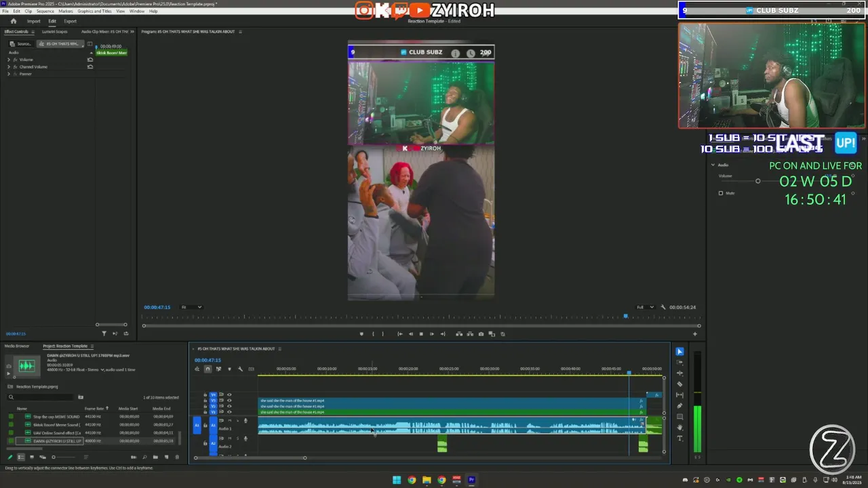
Task: Toggle V2 track output eye
Action: 229,406
